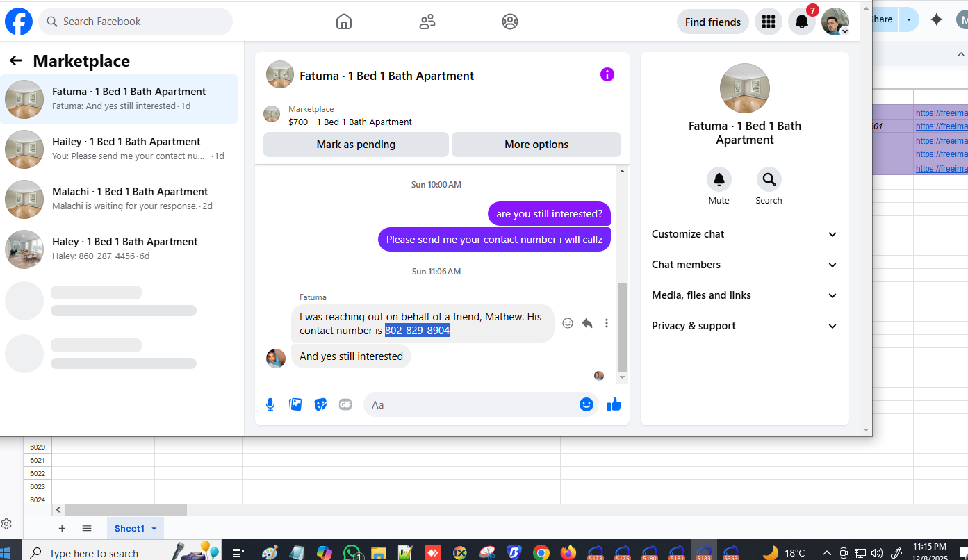Send a voice clip with the microphone icon
The image size is (968, 560).
click(270, 404)
